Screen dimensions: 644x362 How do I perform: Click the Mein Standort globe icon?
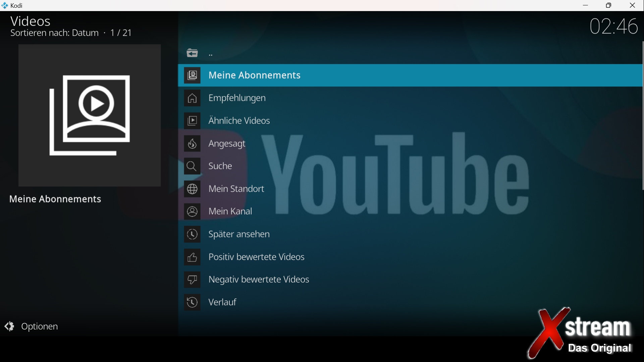pos(192,189)
